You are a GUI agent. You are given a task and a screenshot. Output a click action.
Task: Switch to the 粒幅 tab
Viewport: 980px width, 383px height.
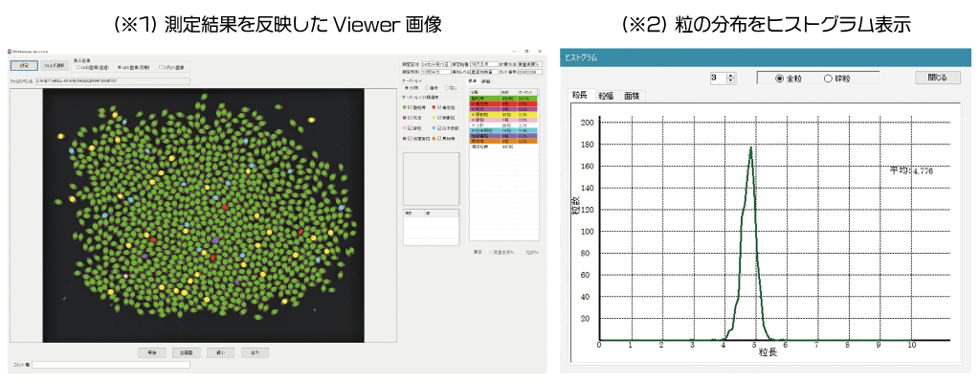point(606,96)
